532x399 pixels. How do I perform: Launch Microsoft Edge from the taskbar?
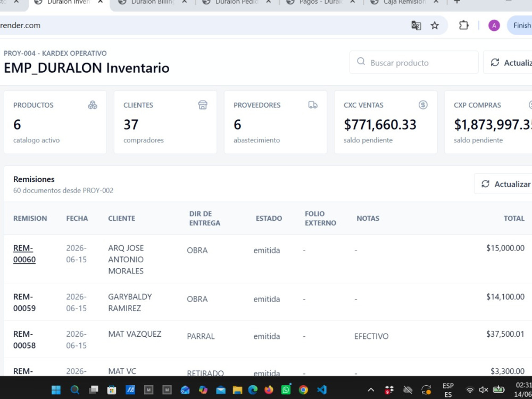pos(253,390)
